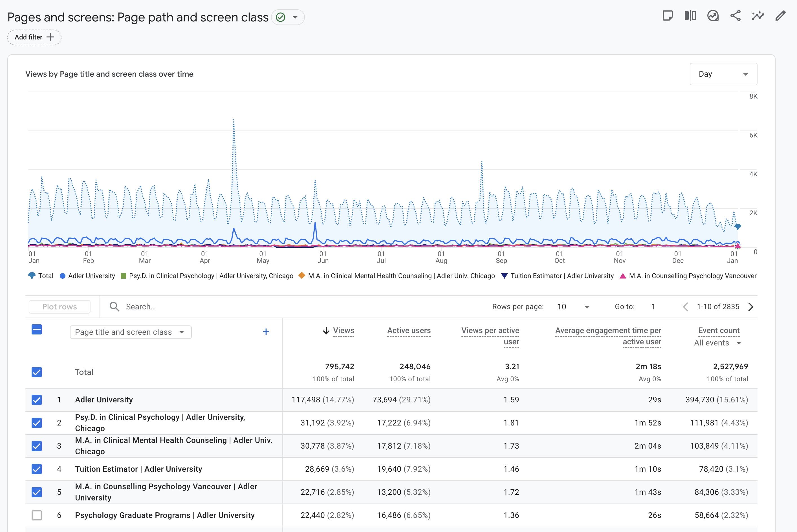Click the customize report pencil icon
Screen dimensions: 797x532
click(780, 16)
